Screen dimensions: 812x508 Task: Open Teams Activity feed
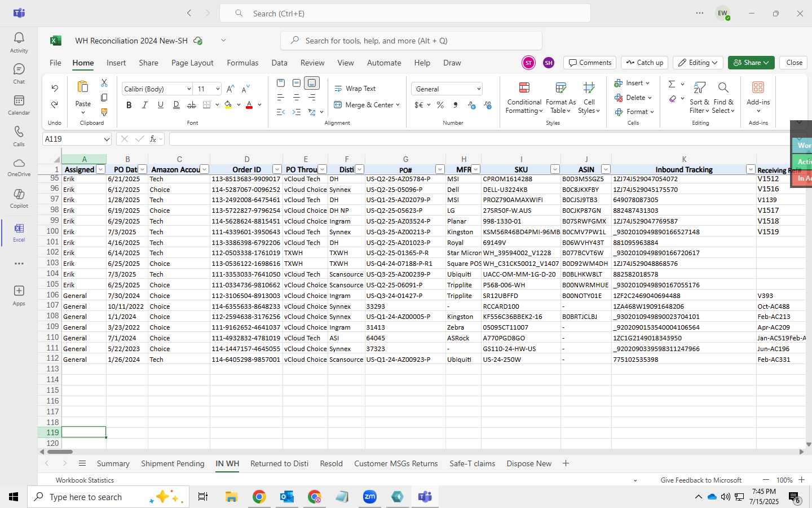[x=19, y=42]
